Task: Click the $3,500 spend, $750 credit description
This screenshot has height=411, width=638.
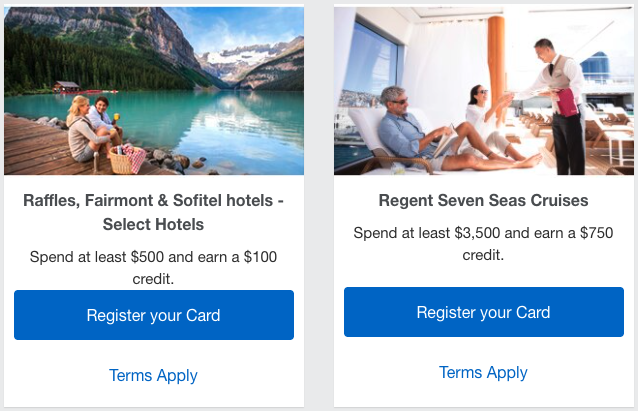Action: (x=483, y=244)
